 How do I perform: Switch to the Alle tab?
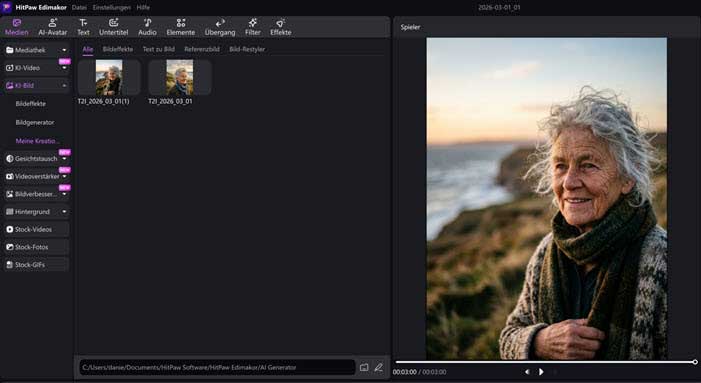tap(88, 49)
